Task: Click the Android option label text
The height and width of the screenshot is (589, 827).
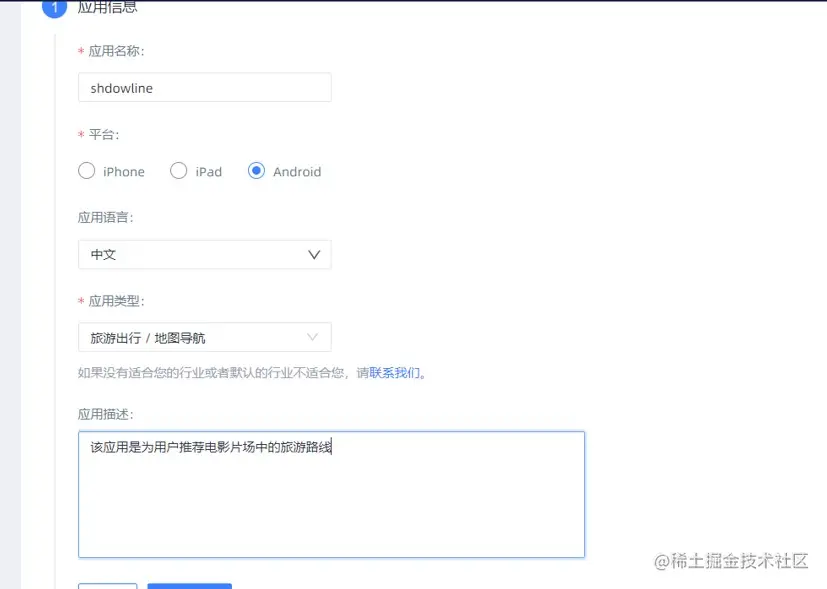Action: [x=297, y=172]
